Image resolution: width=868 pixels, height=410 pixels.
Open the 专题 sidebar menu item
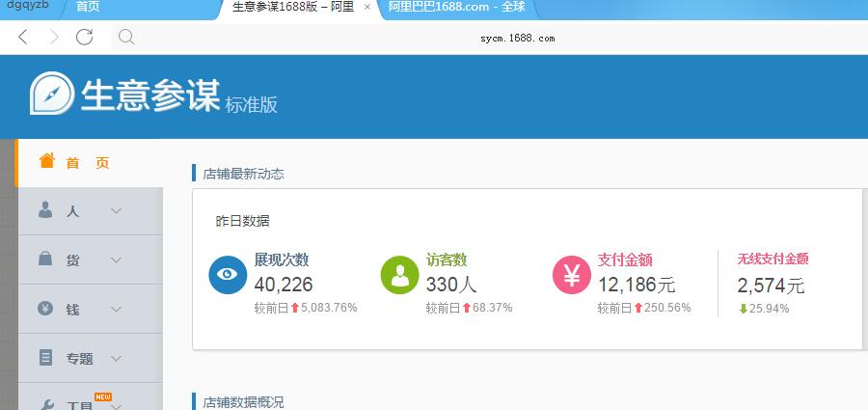(x=91, y=359)
